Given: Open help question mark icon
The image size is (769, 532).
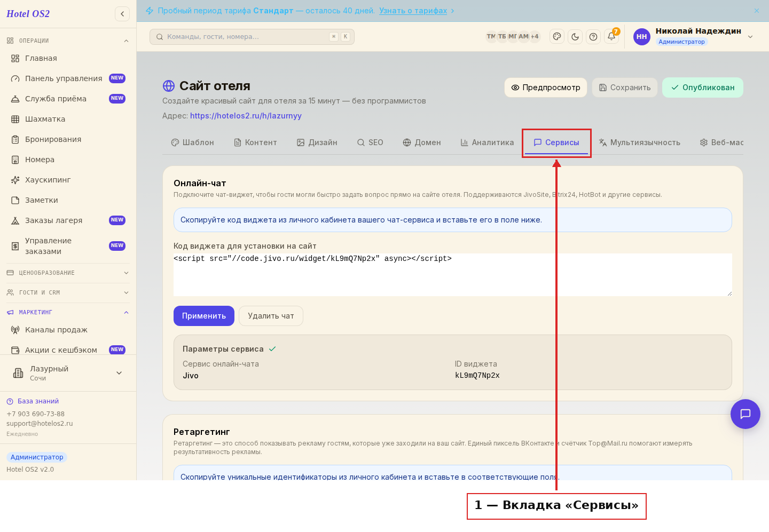Looking at the screenshot, I should coord(593,37).
